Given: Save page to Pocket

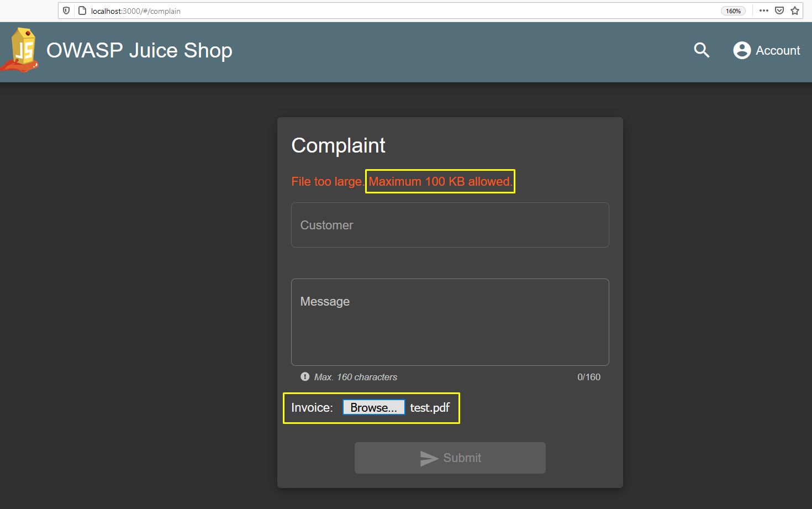Looking at the screenshot, I should coord(779,11).
